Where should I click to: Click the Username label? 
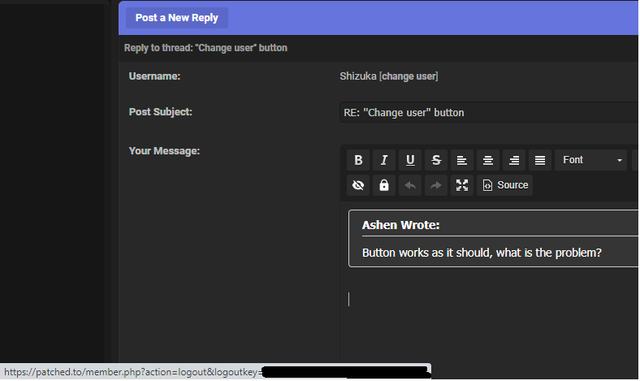click(x=154, y=76)
